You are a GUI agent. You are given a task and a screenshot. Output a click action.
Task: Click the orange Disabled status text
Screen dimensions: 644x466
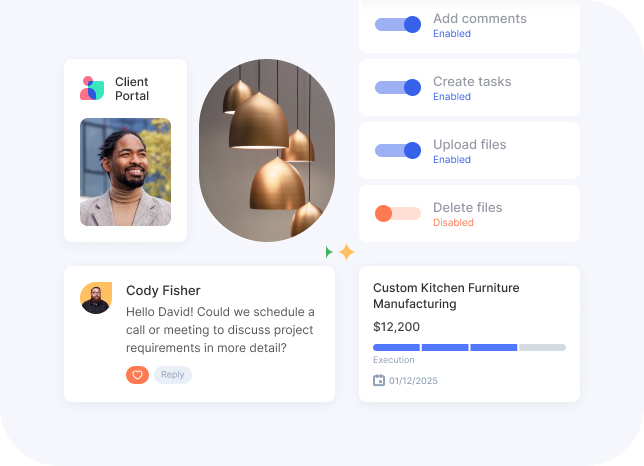[453, 223]
